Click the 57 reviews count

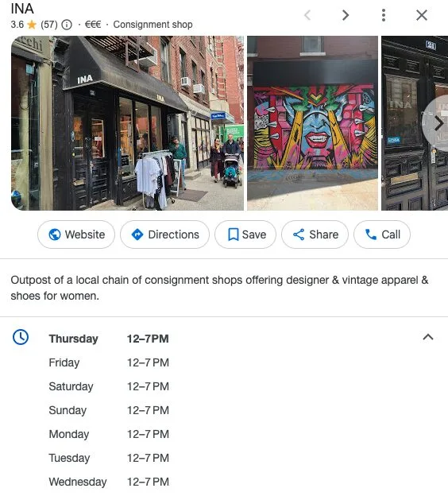tap(49, 25)
